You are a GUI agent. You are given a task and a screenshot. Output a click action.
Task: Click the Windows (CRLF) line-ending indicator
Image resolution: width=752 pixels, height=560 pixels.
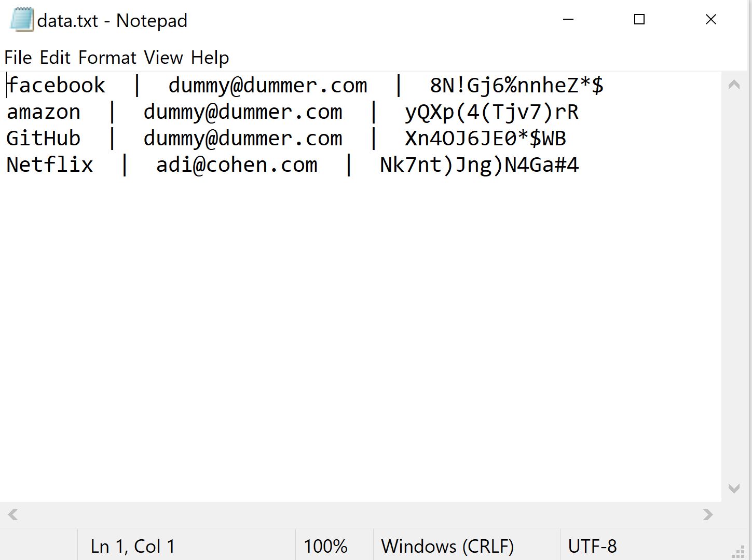(447, 546)
